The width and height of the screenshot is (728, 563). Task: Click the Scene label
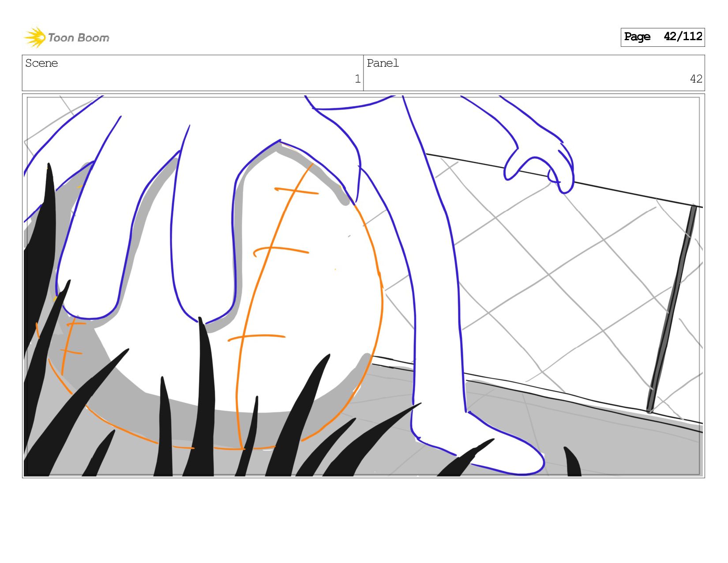pyautogui.click(x=41, y=63)
